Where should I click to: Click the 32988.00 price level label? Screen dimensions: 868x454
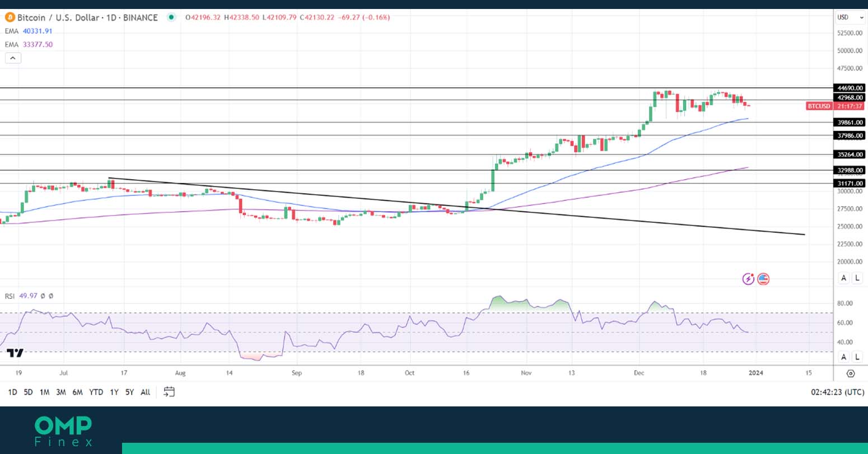[850, 170]
